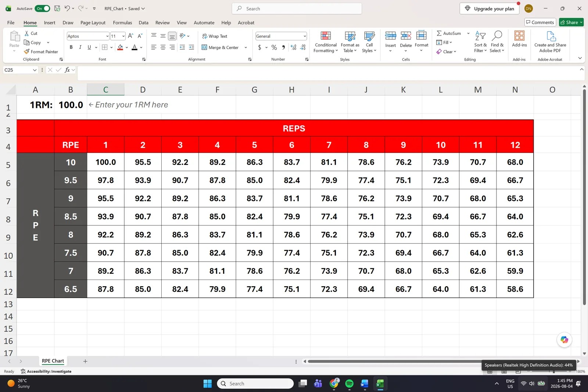Click the Insert Function fx icon
Screen dimensions: 588x392
[67, 70]
